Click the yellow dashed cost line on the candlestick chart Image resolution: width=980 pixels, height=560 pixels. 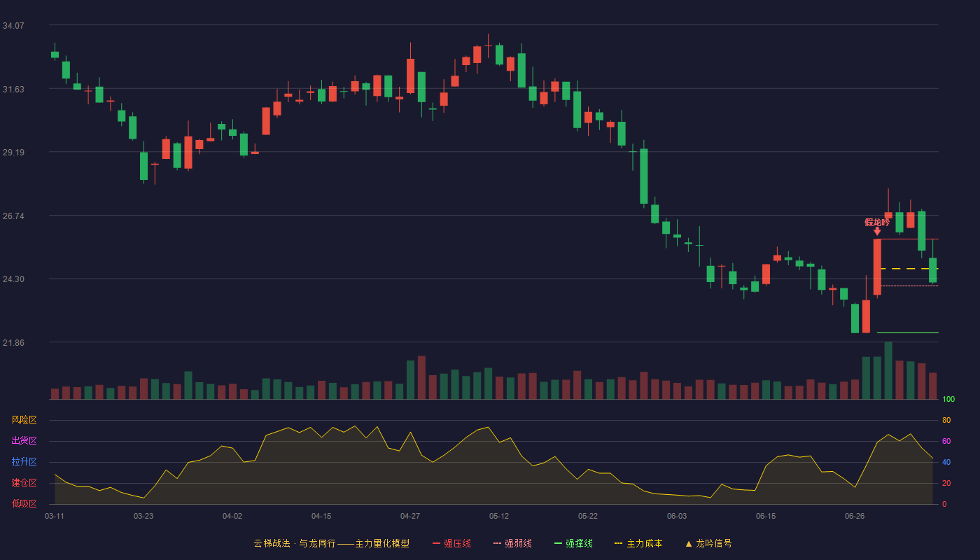(909, 269)
